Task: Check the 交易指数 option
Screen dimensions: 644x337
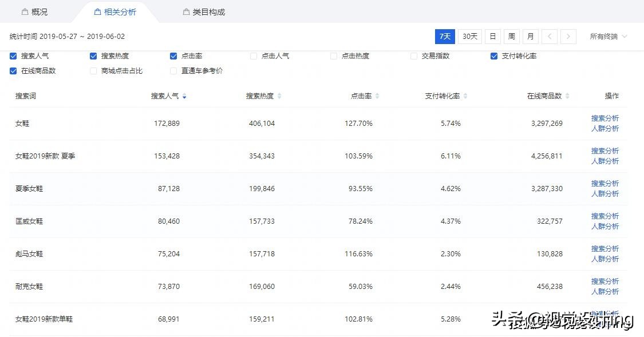Action: 414,55
